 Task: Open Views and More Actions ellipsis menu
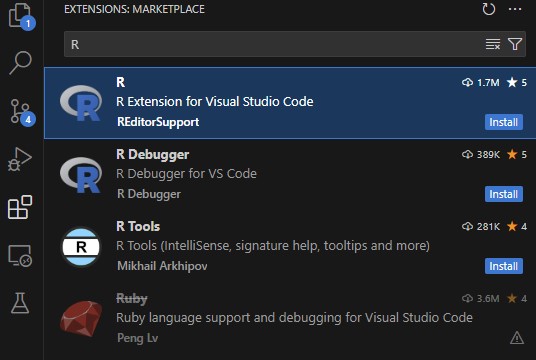[x=515, y=9]
